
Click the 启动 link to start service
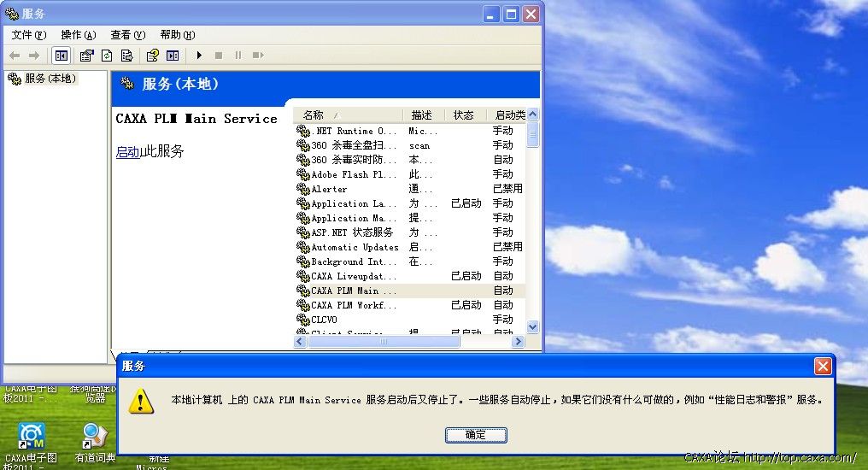[127, 152]
